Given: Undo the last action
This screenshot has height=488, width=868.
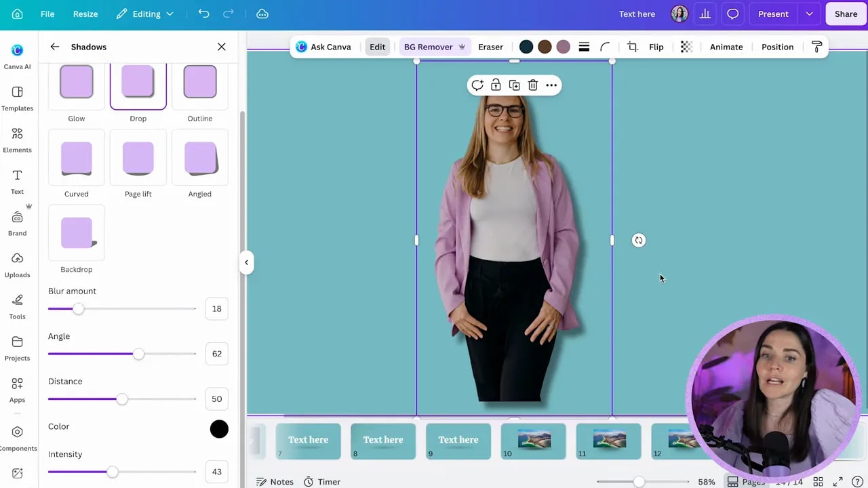Looking at the screenshot, I should (x=203, y=14).
